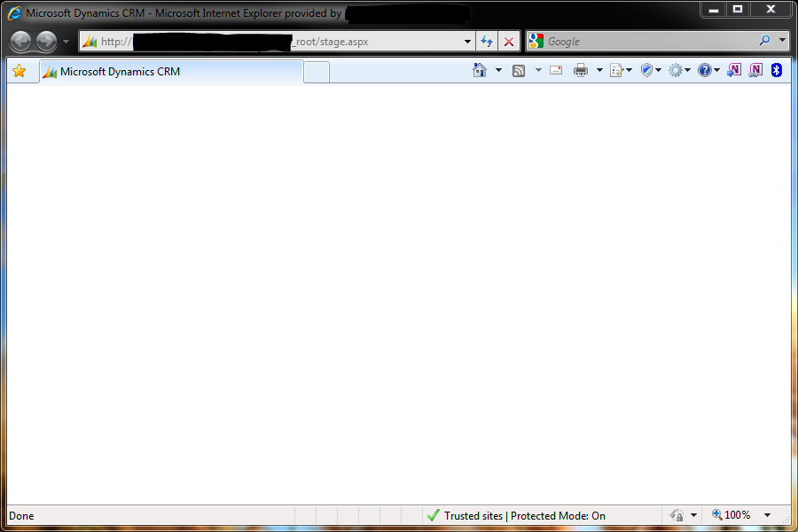Click the OneNote Linked Notes icon
The image size is (798, 532).
pos(755,71)
